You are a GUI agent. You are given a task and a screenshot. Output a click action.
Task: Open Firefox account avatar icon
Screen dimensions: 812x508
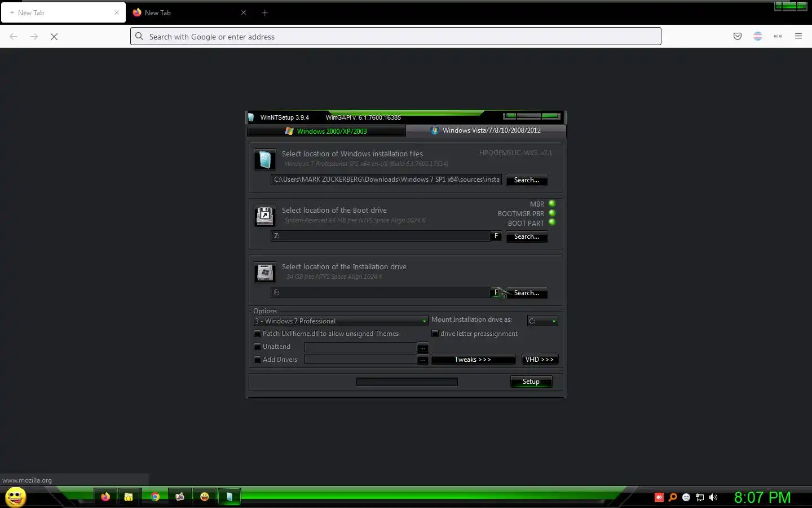click(x=757, y=36)
